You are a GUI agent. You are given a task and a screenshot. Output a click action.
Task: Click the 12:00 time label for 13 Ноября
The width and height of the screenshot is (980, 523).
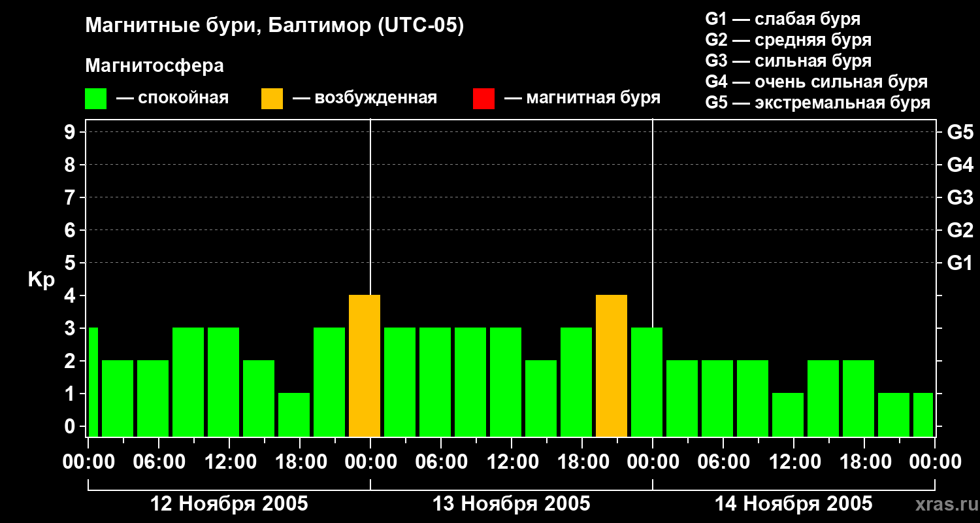512,462
